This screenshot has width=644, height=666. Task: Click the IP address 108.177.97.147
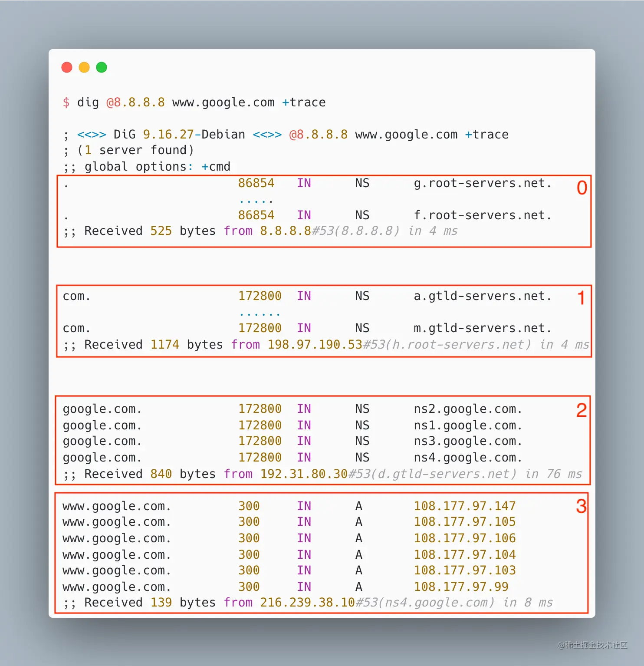pyautogui.click(x=465, y=506)
